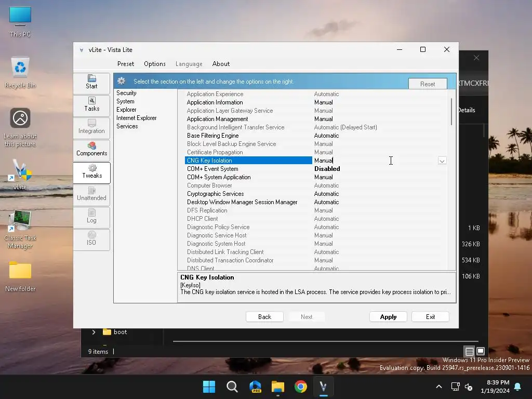Show hidden system tray icons
This screenshot has width=532, height=399.
click(x=438, y=387)
